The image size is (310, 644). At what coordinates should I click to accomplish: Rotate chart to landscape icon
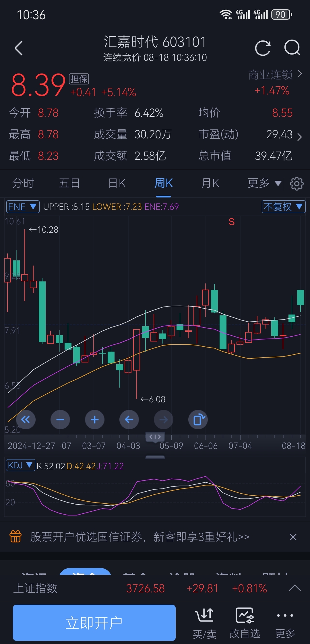[198, 420]
